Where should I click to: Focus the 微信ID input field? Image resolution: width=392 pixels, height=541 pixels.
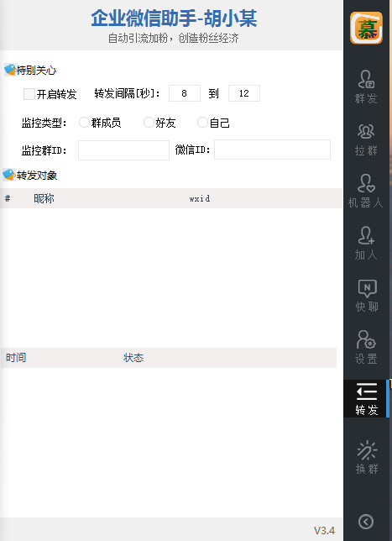(272, 150)
